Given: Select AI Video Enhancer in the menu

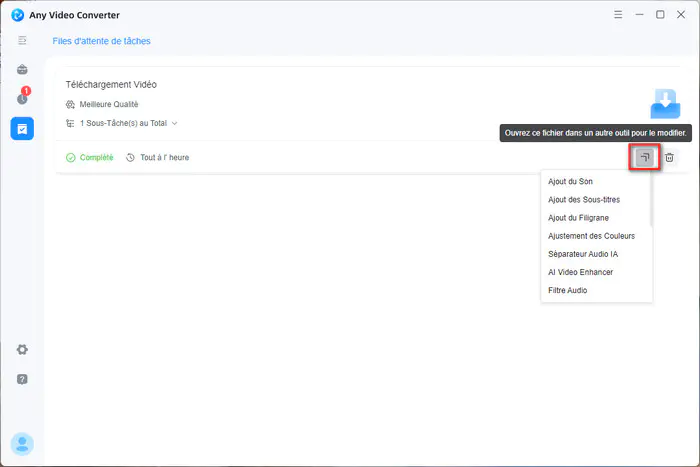Looking at the screenshot, I should [x=580, y=272].
